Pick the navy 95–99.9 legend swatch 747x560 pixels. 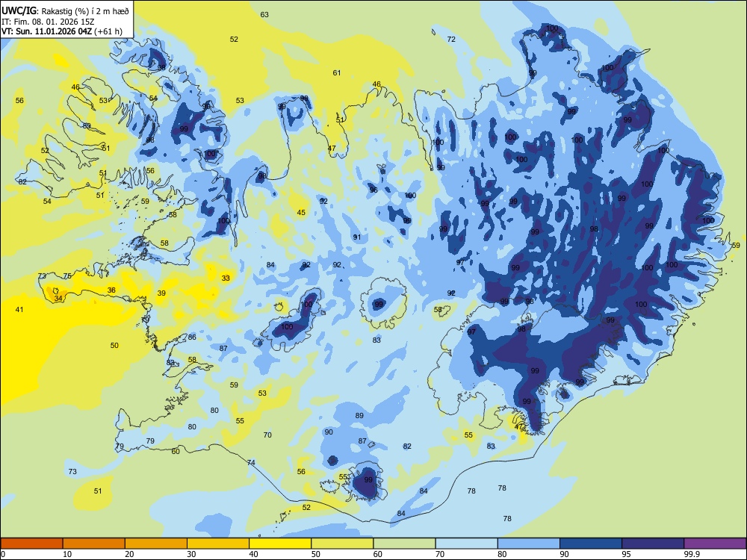point(653,544)
